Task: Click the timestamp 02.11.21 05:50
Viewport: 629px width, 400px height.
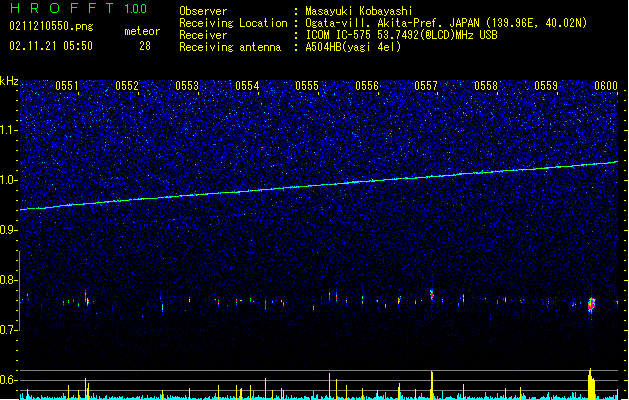Action: pyautogui.click(x=51, y=46)
